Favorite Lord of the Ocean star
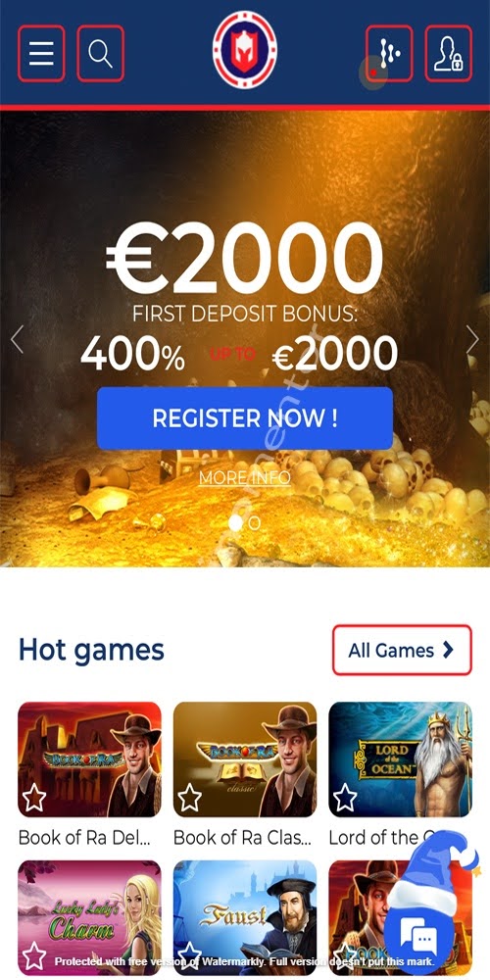This screenshot has width=490, height=980. [345, 798]
